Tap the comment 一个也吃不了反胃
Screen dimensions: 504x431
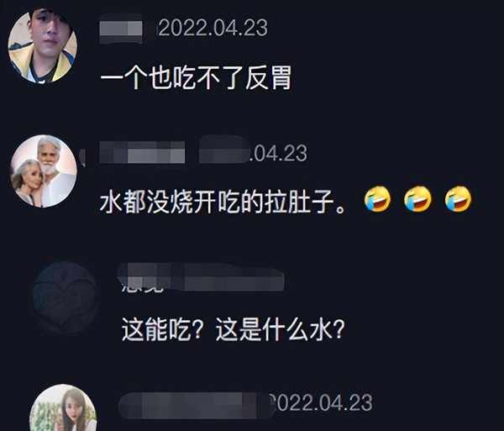(196, 78)
